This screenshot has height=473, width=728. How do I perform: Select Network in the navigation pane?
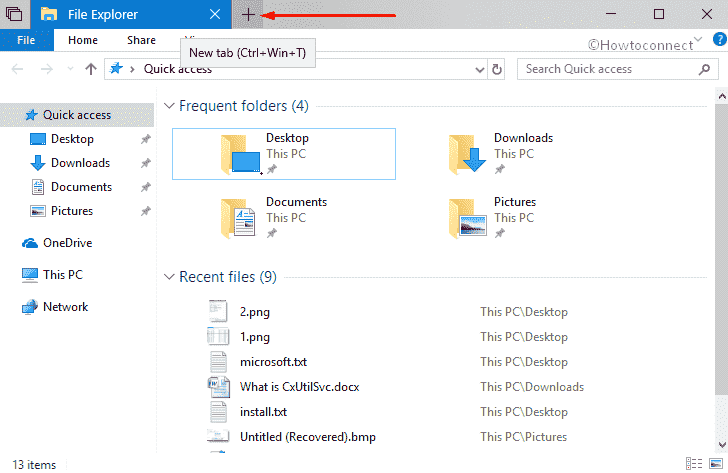coord(65,307)
